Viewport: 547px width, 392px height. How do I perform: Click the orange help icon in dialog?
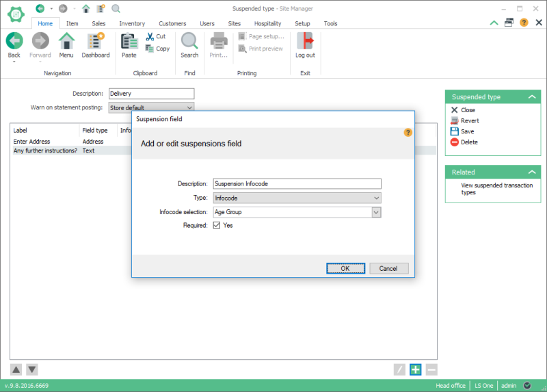(408, 132)
